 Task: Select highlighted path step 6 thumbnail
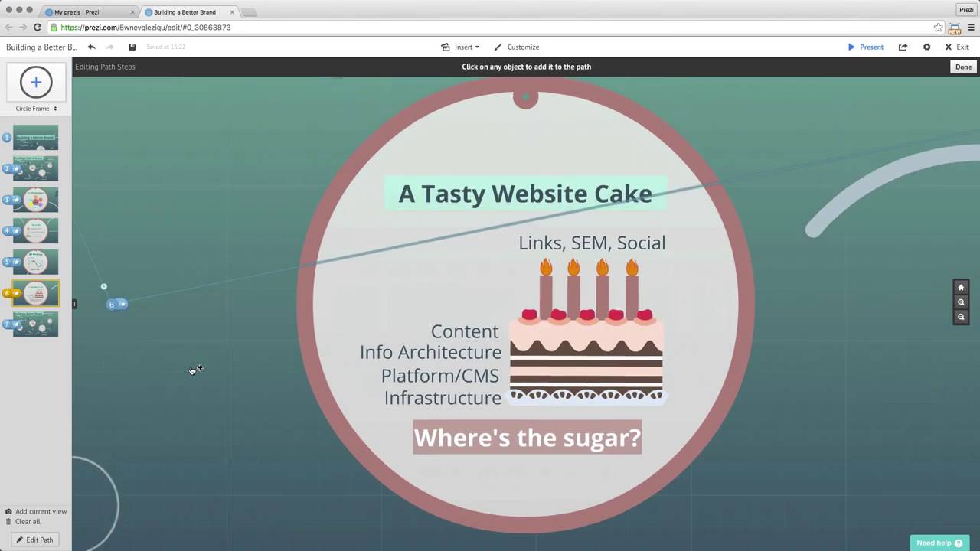pos(35,293)
